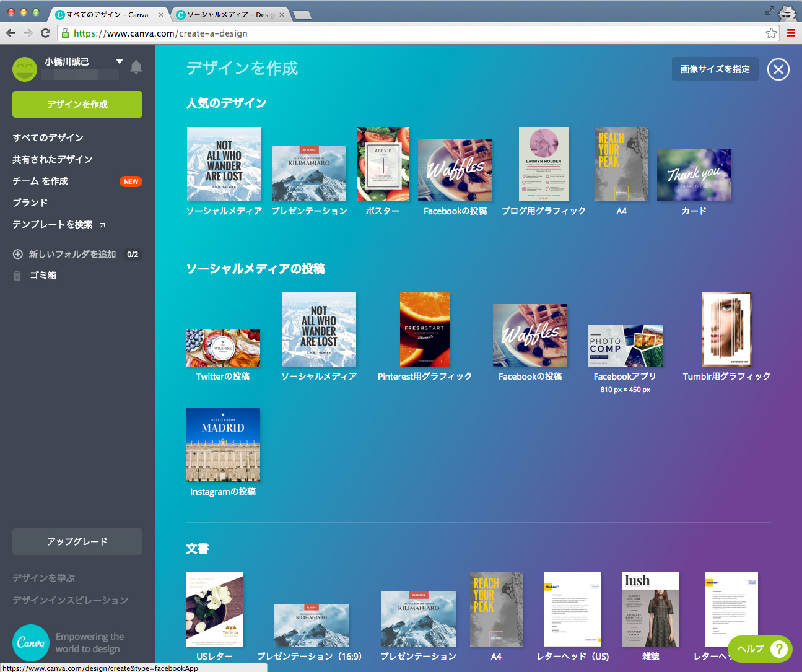The image size is (802, 672).
Task: Select Facebookの投稿 thumbnail in ソーシャルメディアの投稿
Action: tap(530, 335)
